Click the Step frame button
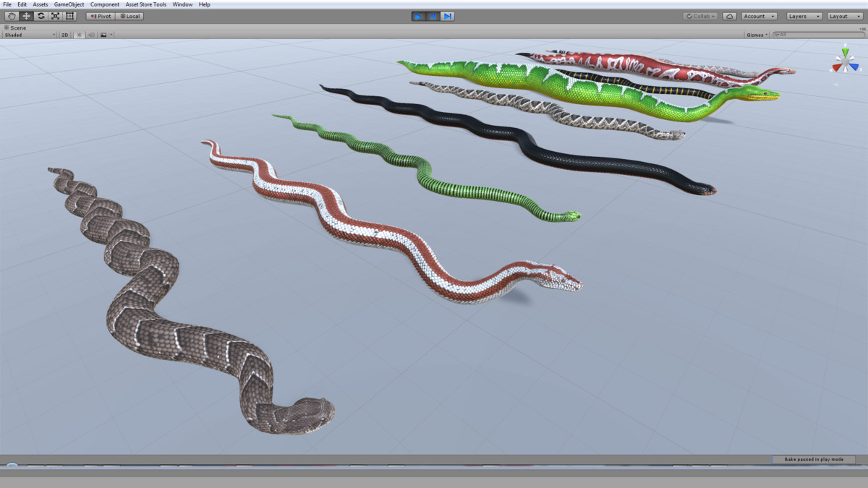Viewport: 868px width, 488px height. [448, 15]
